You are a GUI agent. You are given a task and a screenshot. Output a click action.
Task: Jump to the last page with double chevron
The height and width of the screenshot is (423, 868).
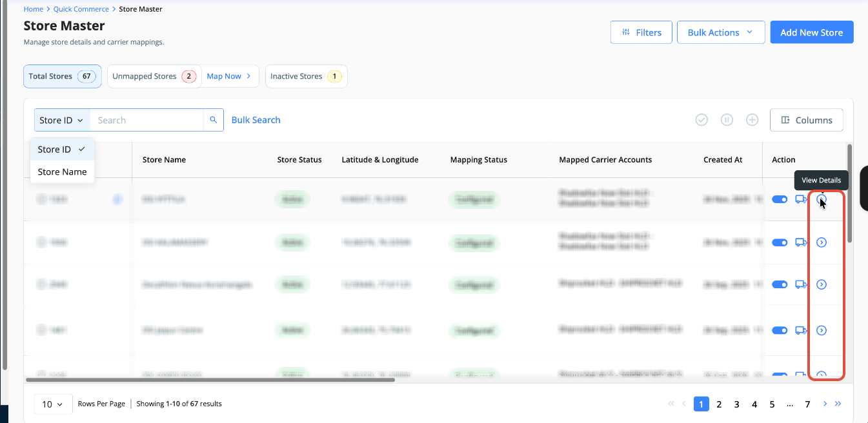pyautogui.click(x=838, y=404)
